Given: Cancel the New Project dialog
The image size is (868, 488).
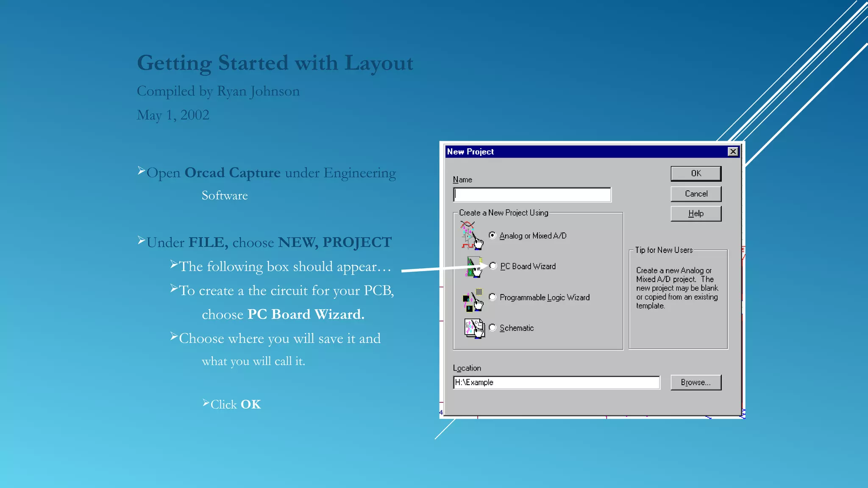Looking at the screenshot, I should (696, 194).
